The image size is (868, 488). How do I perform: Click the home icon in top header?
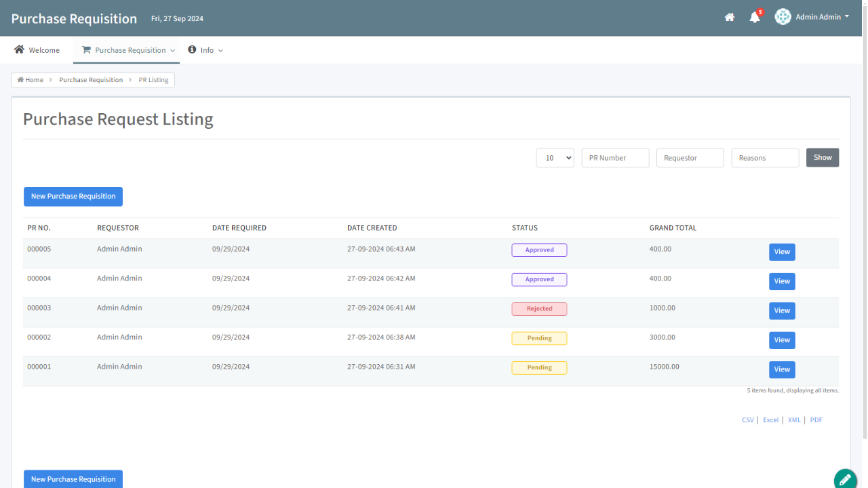(x=730, y=18)
